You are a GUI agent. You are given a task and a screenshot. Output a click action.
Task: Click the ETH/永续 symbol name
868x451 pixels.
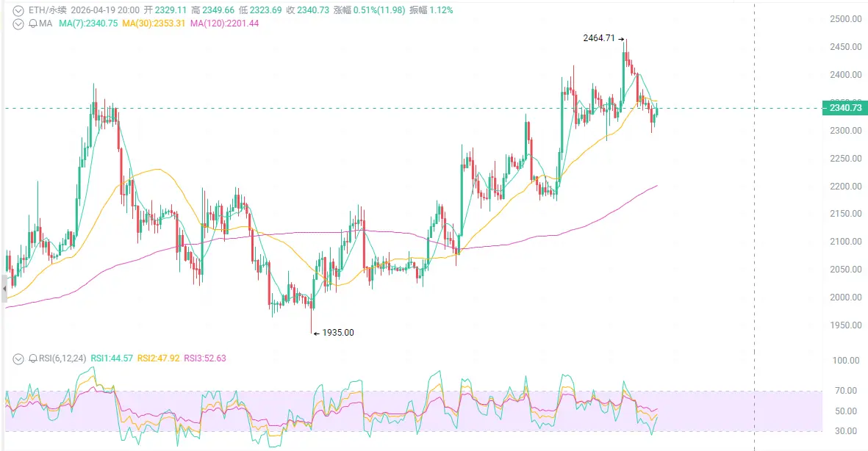coord(46,10)
